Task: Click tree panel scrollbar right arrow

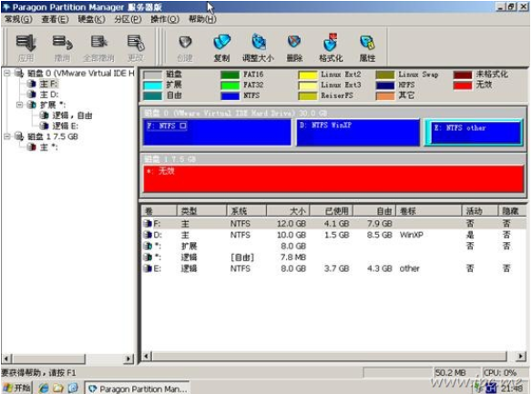Action: click(128, 359)
